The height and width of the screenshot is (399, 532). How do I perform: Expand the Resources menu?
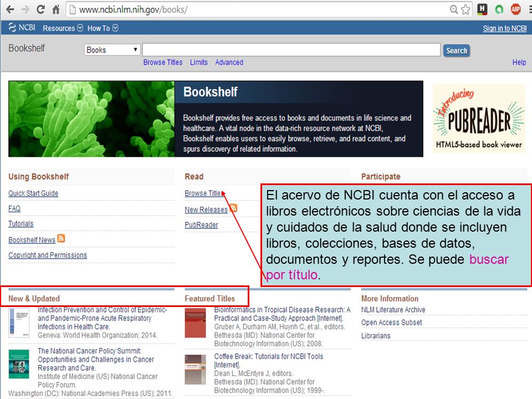[63, 28]
